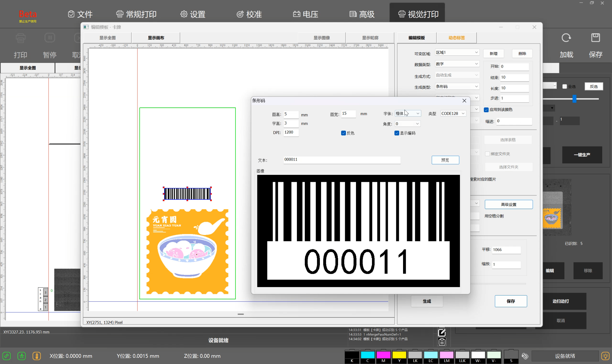Open the 生成方式 dropdown showing 自动生成

457,75
